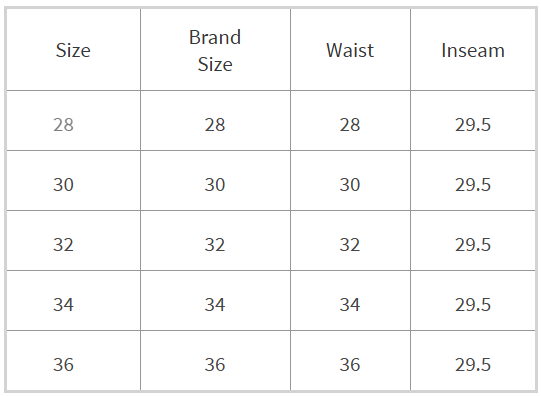This screenshot has height=396, width=541.
Task: Click the Size column header
Action: click(73, 50)
